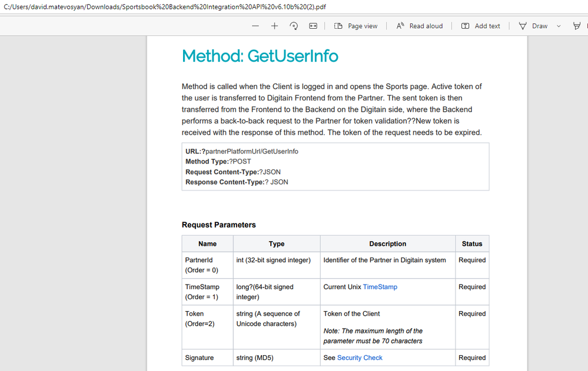Zoom out with the minus icon
Image resolution: width=588 pixels, height=371 pixels.
click(x=255, y=26)
